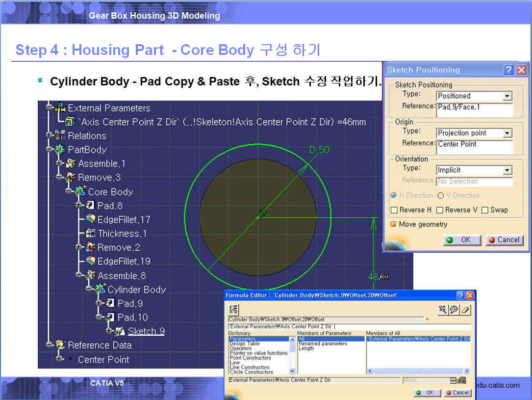Open help in the Sketch Positioning dialog
Viewport: 532px width, 400px height.
pos(509,70)
